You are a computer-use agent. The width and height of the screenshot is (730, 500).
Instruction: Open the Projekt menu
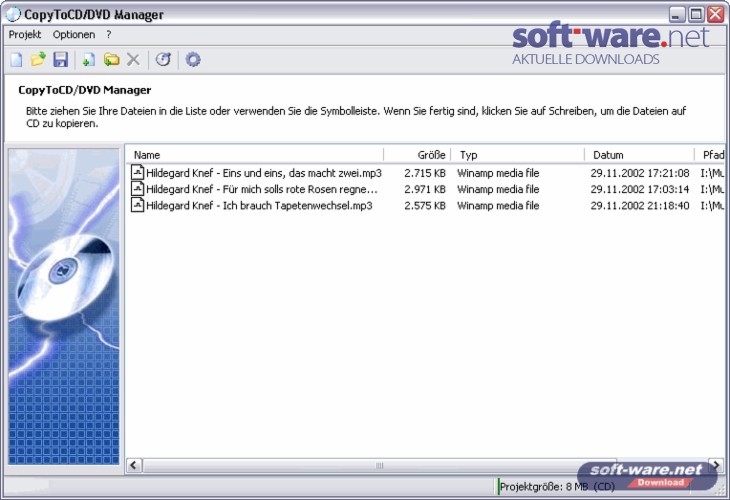pos(25,34)
